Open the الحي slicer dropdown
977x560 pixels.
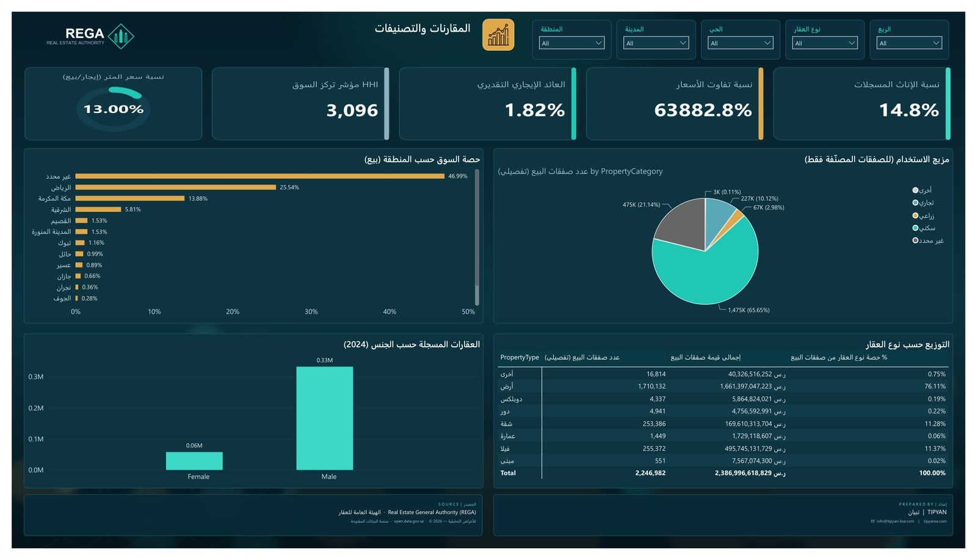click(740, 43)
